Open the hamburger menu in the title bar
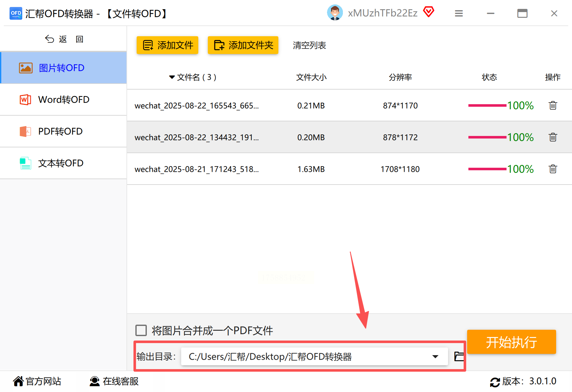This screenshot has width=572, height=392. click(x=459, y=13)
